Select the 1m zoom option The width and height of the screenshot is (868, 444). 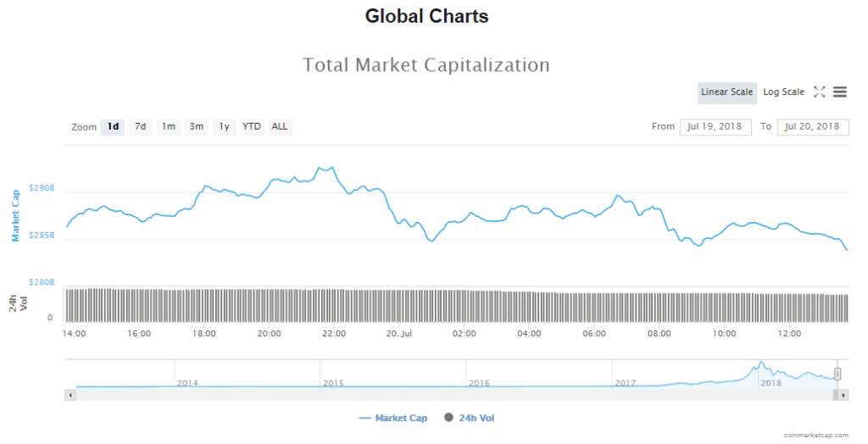pyautogui.click(x=169, y=127)
